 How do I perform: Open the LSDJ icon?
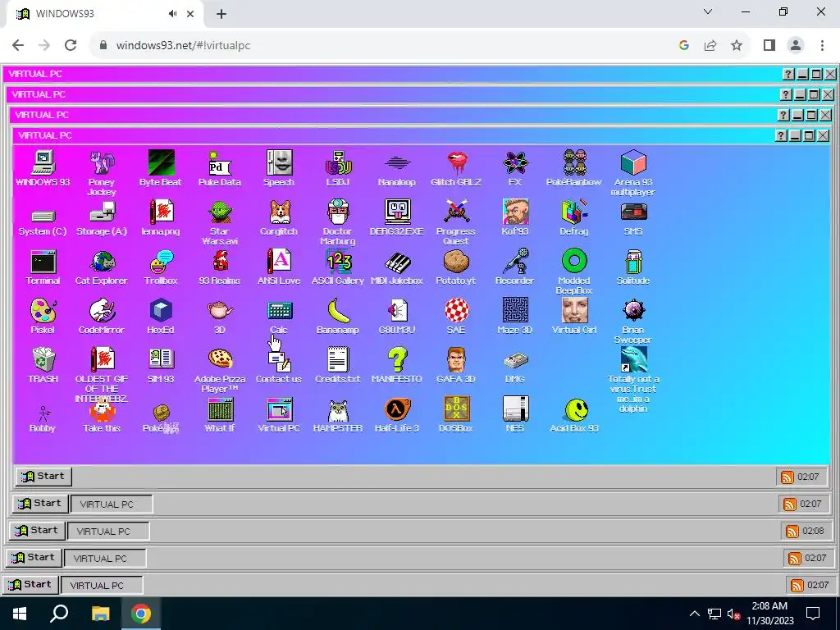point(338,167)
